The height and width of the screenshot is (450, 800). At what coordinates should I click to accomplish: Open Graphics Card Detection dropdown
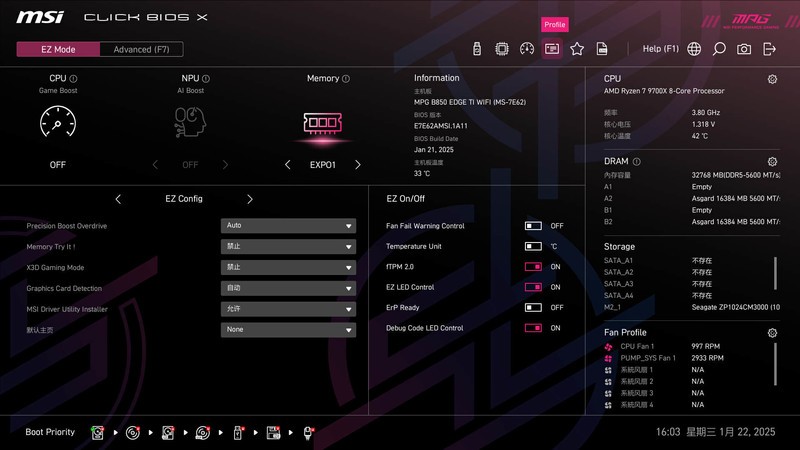tap(288, 288)
